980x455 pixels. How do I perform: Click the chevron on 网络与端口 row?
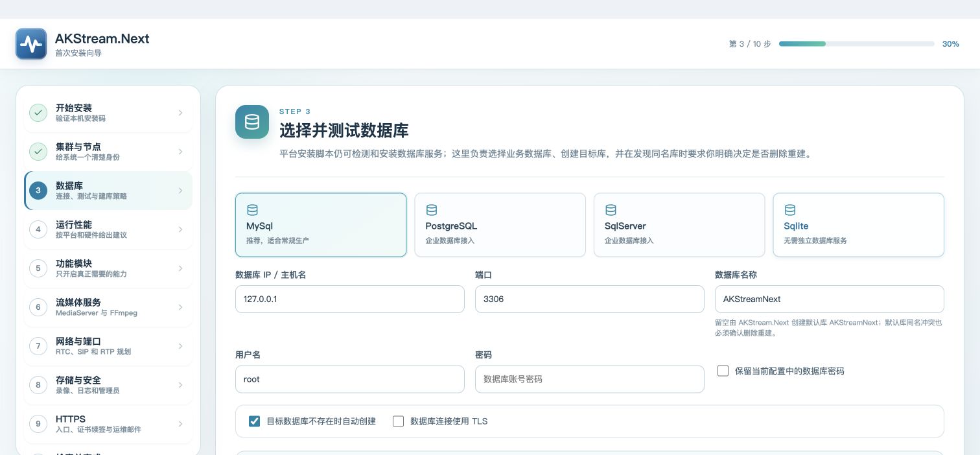(180, 346)
